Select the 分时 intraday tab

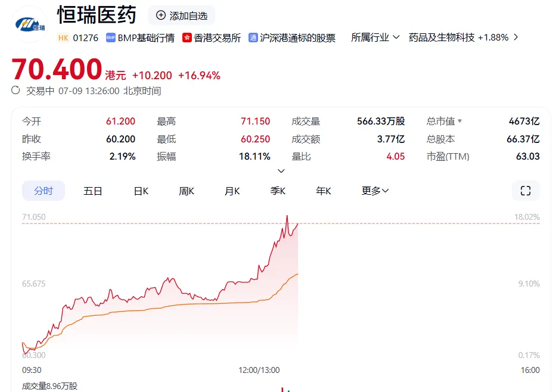[44, 191]
